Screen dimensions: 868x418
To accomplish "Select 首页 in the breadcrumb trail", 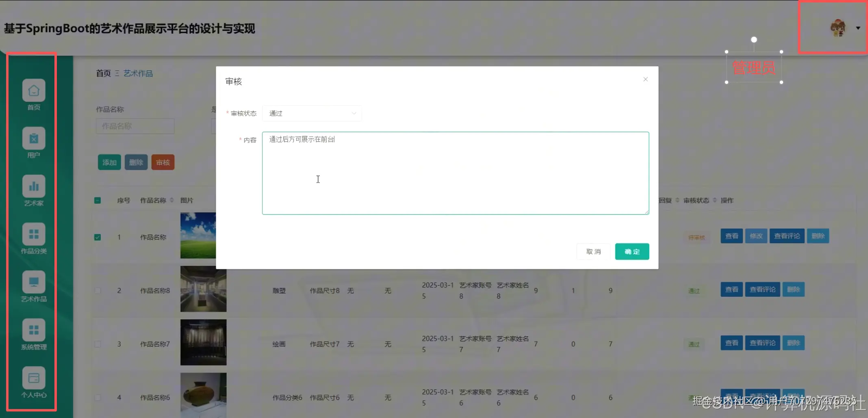I will (103, 73).
